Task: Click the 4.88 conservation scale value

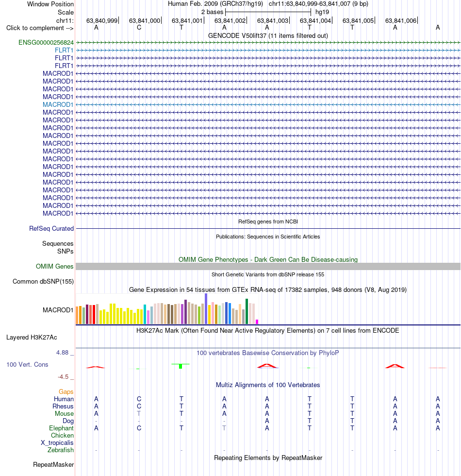Action: click(63, 353)
